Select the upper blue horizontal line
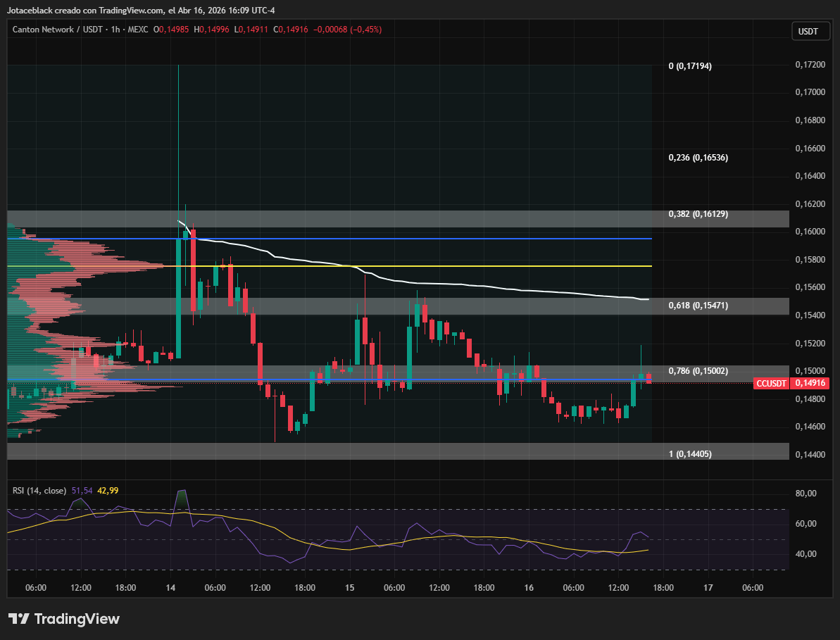The image size is (840, 640). pos(330,238)
